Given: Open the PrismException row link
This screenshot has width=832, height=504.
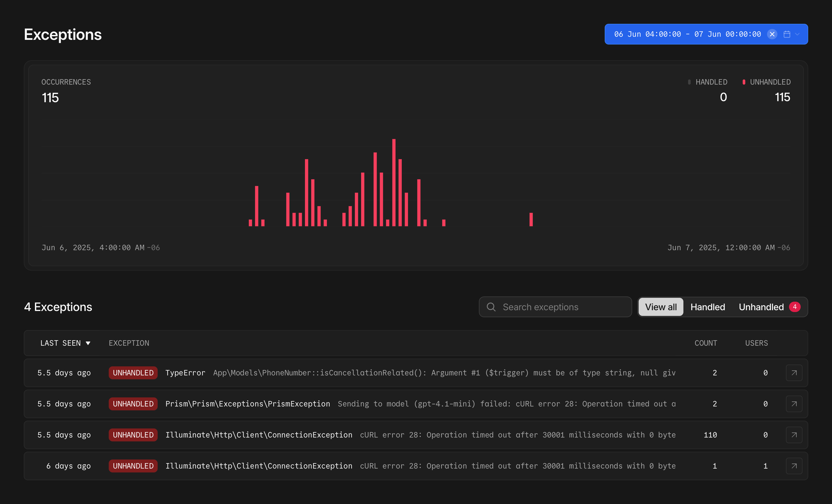Looking at the screenshot, I should click(247, 404).
